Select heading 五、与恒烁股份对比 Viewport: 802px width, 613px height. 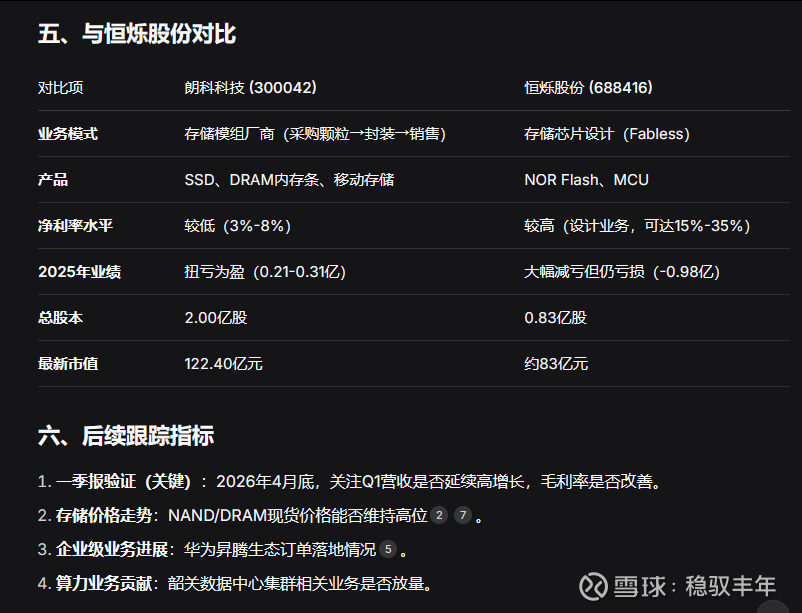[x=137, y=34]
